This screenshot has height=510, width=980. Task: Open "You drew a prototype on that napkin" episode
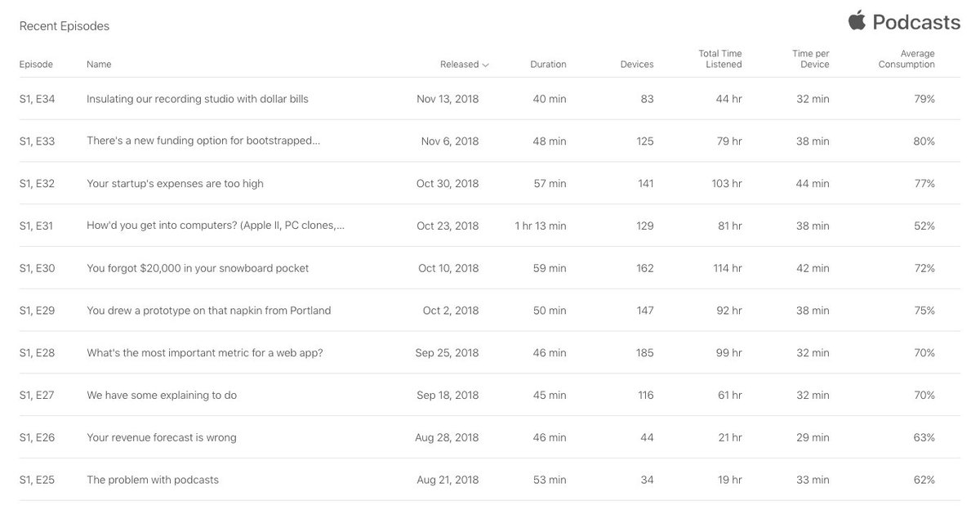(x=208, y=311)
